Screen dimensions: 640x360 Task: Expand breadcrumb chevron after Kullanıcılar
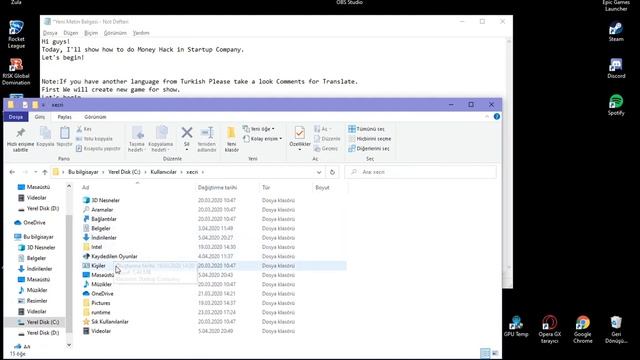[x=181, y=172]
